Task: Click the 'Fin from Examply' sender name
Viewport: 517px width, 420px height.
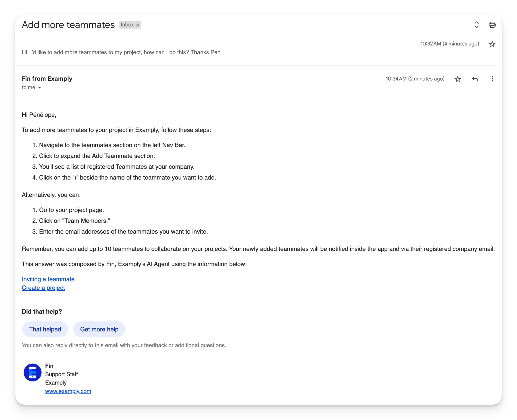Action: click(47, 79)
